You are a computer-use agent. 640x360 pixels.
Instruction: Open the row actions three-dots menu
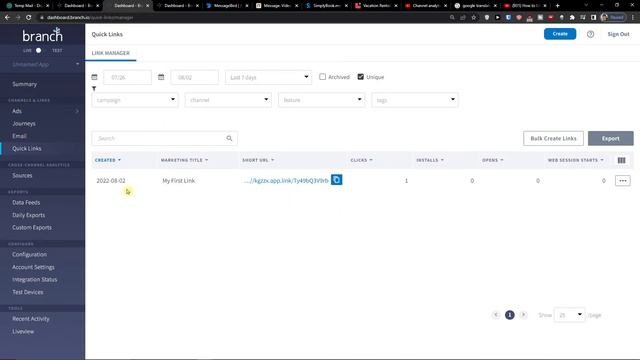click(x=622, y=180)
